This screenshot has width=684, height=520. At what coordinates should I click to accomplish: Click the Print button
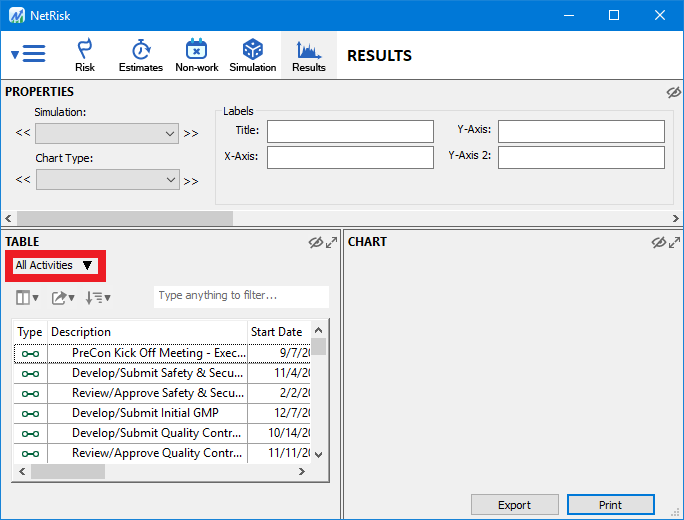pos(610,505)
